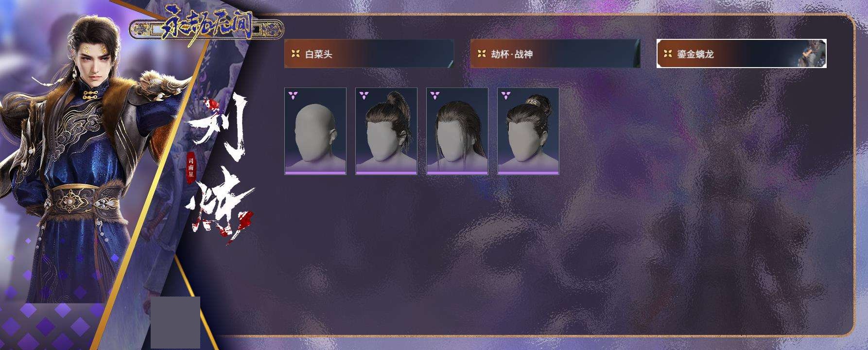Select the top bun with gold band hairstyle
The height and width of the screenshot is (350, 868).
coord(528,131)
